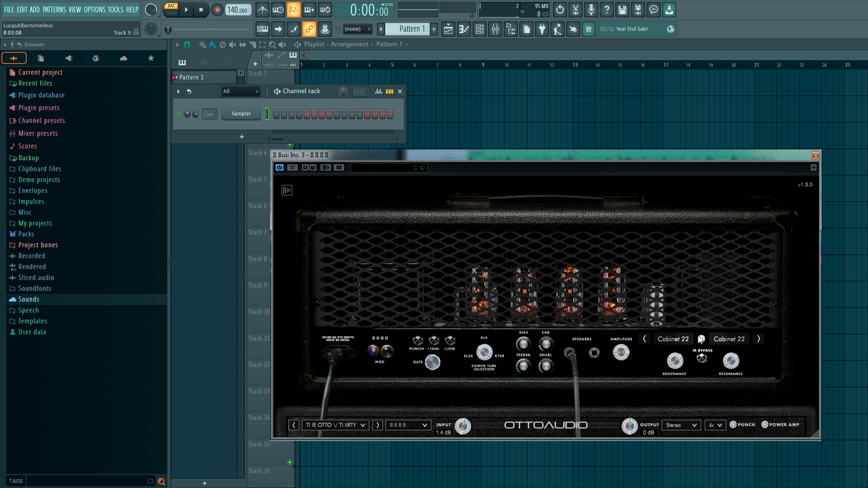This screenshot has height=488, width=868.
Task: Open the Playlist view from the toolbar
Action: [449, 29]
